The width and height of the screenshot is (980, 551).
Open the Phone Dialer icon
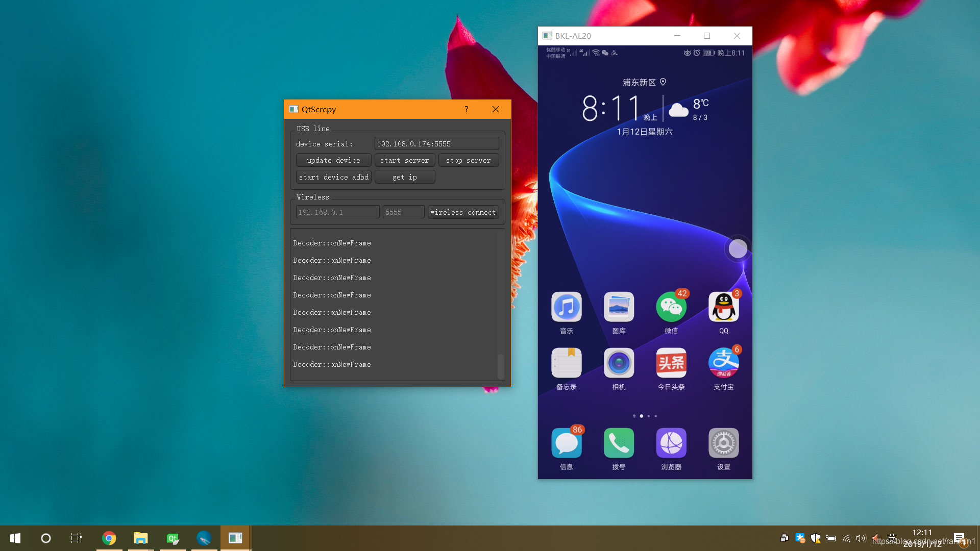point(619,443)
